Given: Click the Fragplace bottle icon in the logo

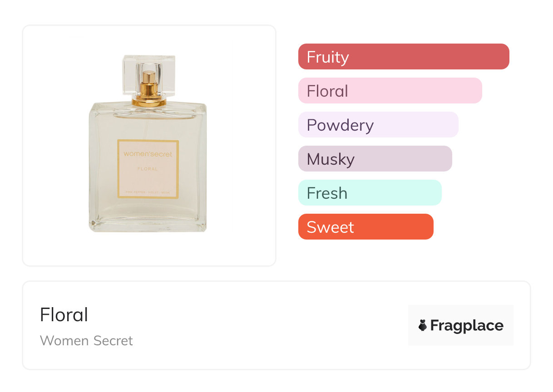Looking at the screenshot, I should click(423, 325).
